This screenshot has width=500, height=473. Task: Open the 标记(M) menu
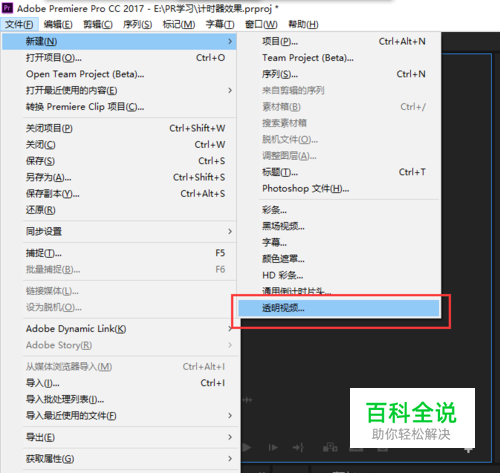(x=179, y=24)
